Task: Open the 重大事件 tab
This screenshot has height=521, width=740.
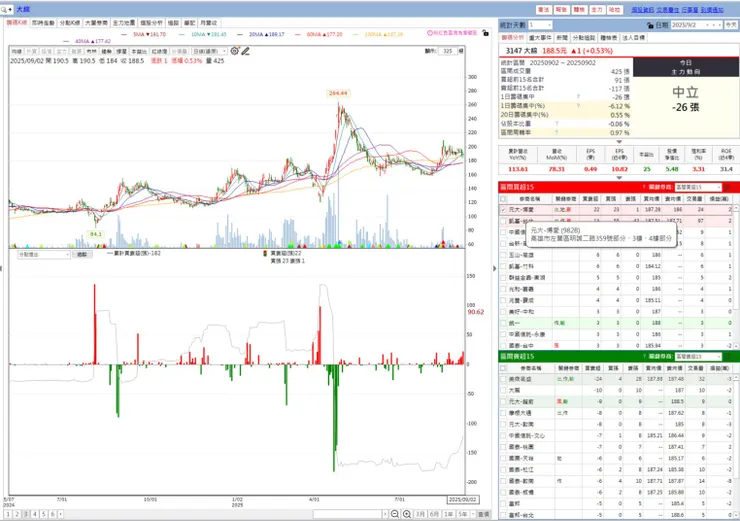Action: tap(540, 38)
